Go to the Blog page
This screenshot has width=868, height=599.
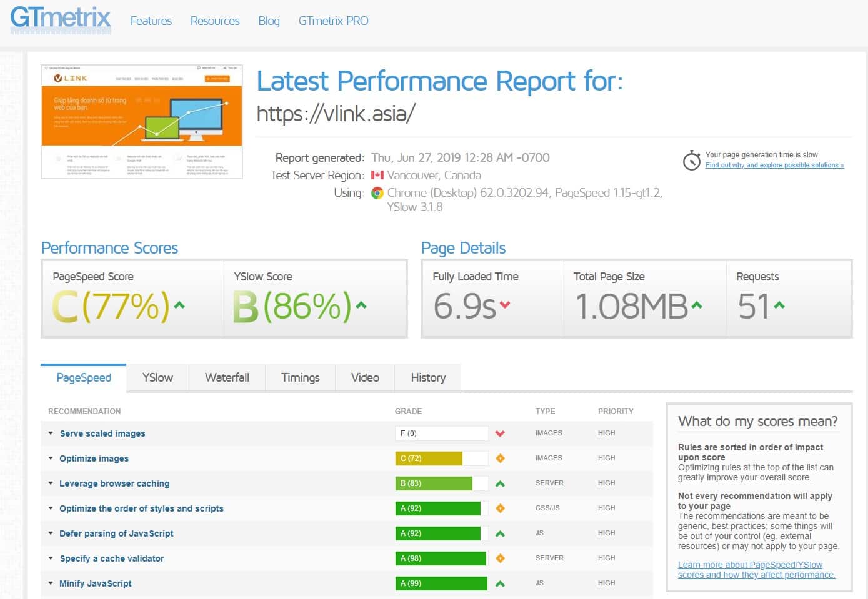[x=269, y=21]
